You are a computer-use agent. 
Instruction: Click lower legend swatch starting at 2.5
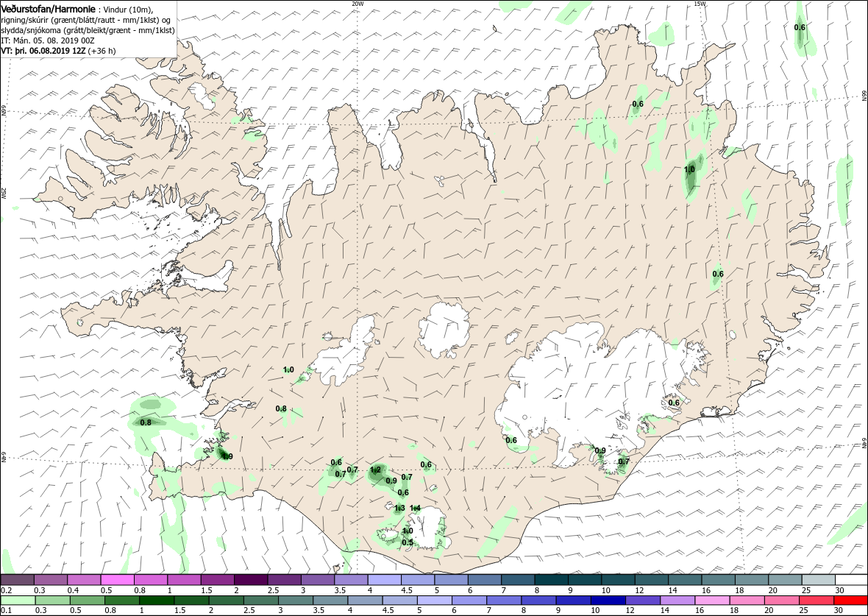pos(260,601)
